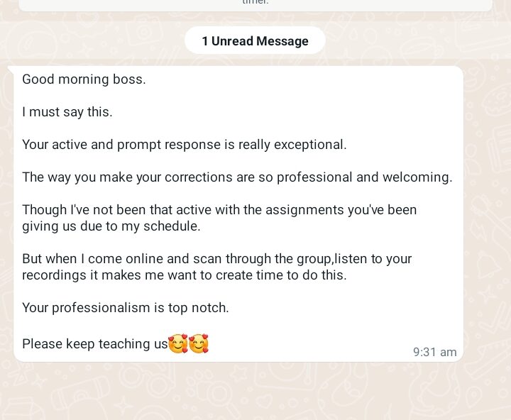Viewport: 511px width, 420px height.
Task: Click the 'Though I've not been that active' line
Action: pos(219,210)
